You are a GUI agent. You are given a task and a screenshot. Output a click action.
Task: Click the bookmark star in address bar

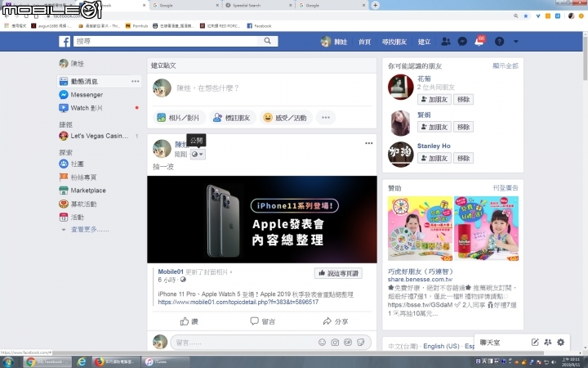click(526, 16)
